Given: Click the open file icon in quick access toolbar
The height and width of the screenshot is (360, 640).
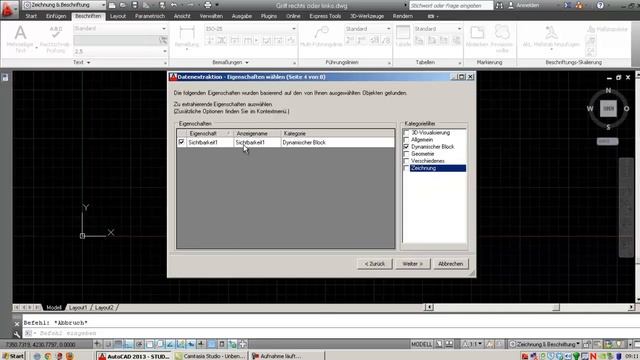Looking at the screenshot, I should 123,5.
